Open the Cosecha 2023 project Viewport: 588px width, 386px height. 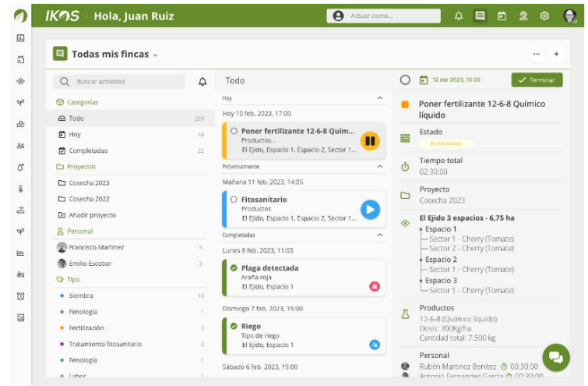point(89,183)
